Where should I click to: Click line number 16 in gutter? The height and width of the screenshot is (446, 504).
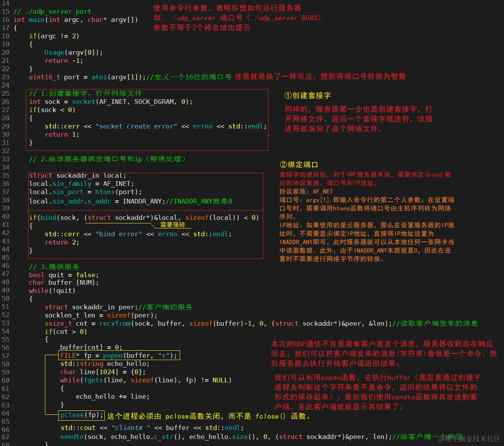[x=5, y=19]
